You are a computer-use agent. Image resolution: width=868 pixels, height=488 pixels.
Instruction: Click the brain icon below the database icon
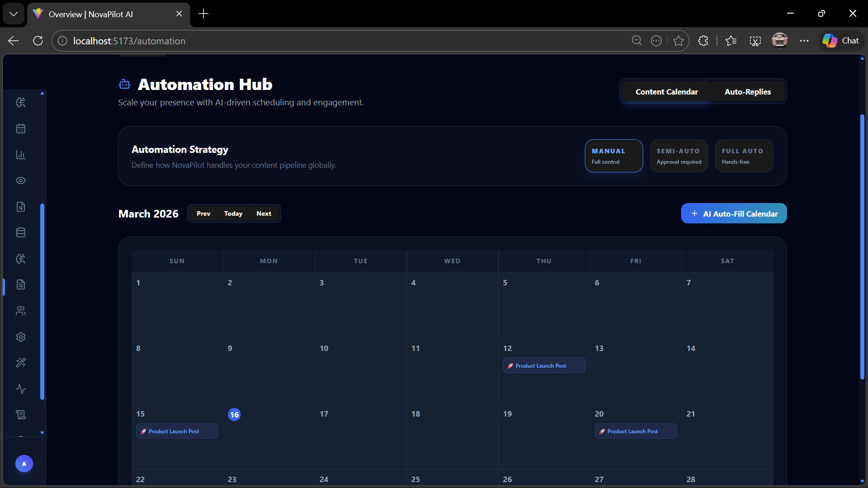(21, 259)
